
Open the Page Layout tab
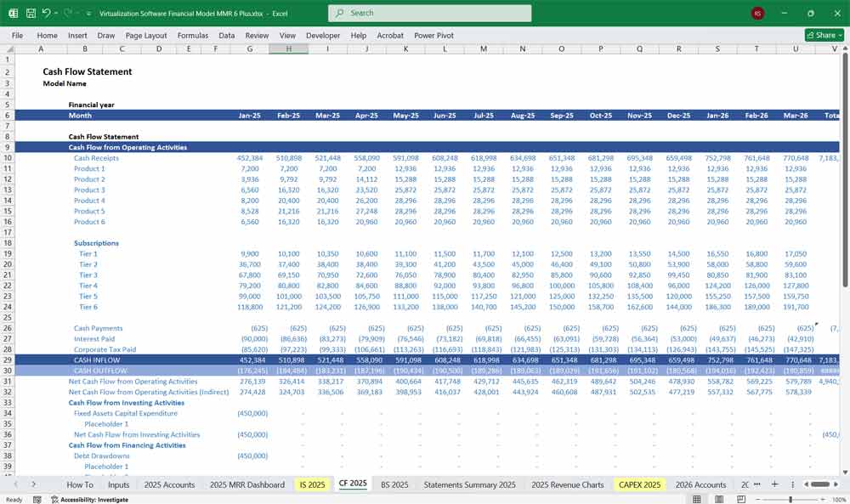pyautogui.click(x=146, y=35)
